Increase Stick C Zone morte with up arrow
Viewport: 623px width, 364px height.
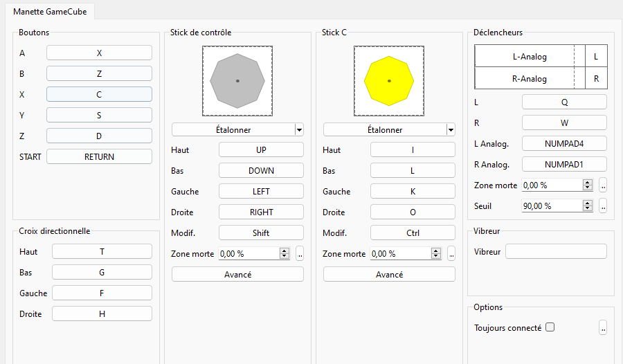pos(436,251)
